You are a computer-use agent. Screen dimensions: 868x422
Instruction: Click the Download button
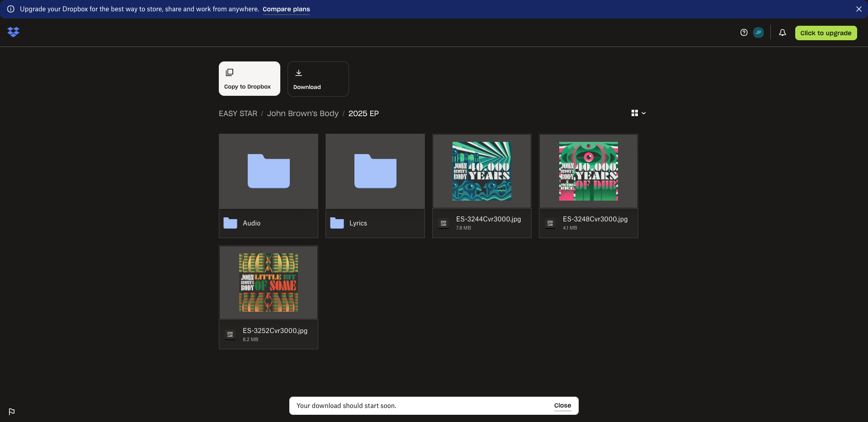tap(318, 79)
